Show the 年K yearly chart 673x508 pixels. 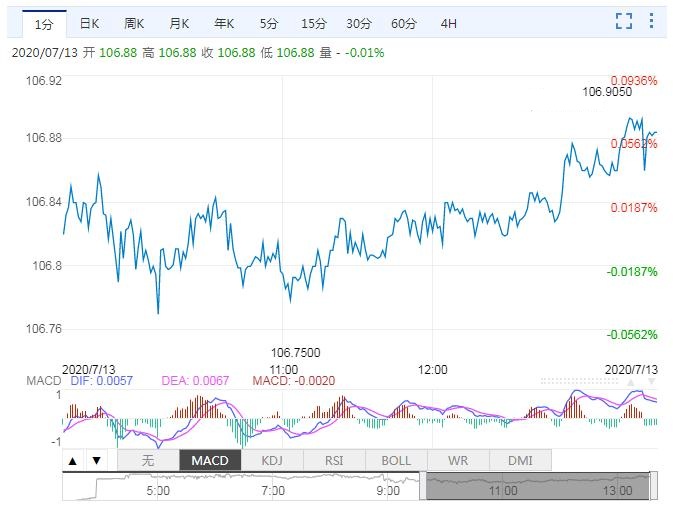pos(224,22)
